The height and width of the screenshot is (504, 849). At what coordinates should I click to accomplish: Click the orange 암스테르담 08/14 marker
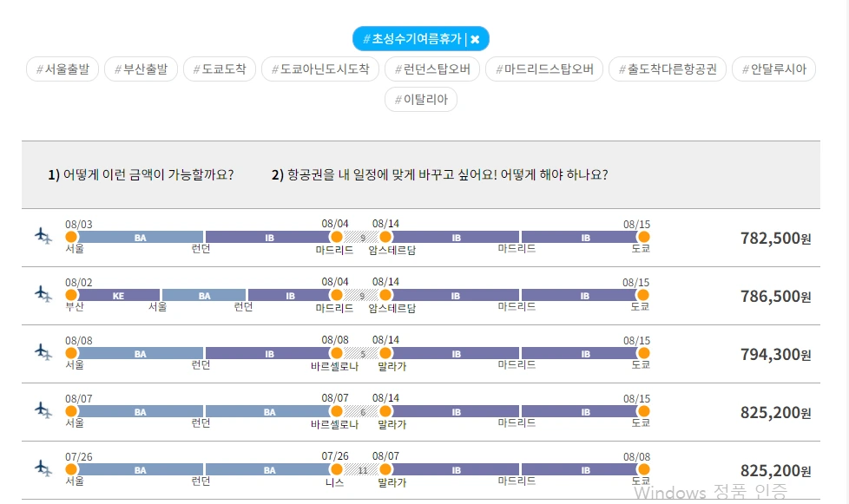(384, 236)
